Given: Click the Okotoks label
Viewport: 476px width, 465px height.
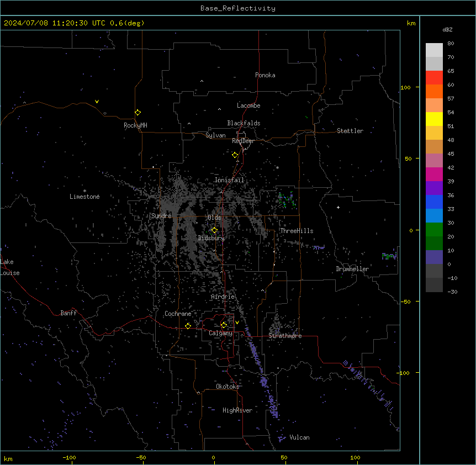Looking at the screenshot, I should pos(228,387).
